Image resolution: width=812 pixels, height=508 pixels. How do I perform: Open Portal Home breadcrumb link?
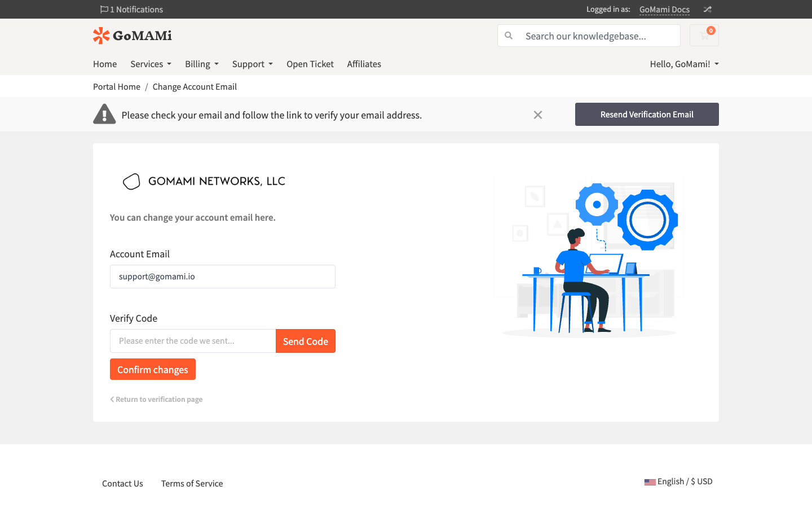click(x=117, y=87)
